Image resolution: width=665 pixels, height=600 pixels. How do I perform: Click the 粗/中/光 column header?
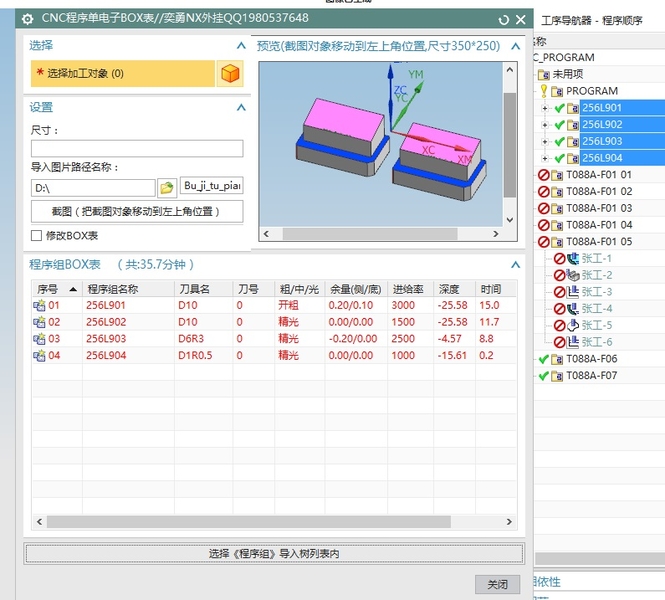(x=299, y=289)
